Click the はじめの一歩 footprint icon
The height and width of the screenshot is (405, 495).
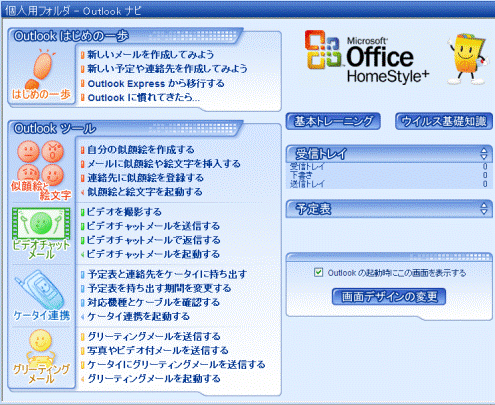tap(41, 74)
